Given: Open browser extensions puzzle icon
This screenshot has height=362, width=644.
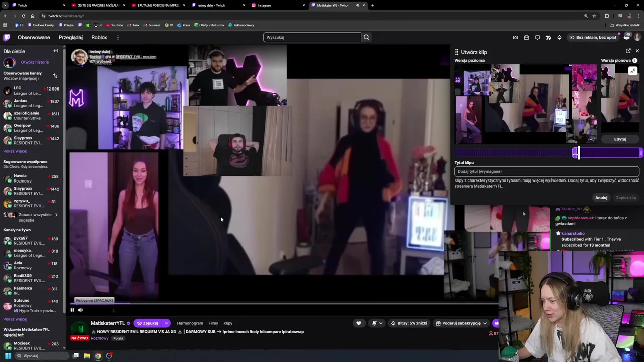Looking at the screenshot, I should [x=607, y=16].
